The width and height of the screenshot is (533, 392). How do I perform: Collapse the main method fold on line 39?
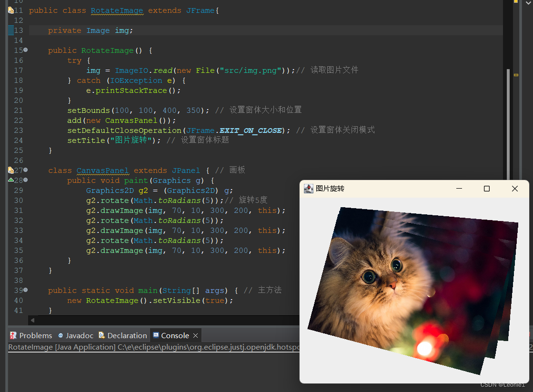click(x=25, y=290)
